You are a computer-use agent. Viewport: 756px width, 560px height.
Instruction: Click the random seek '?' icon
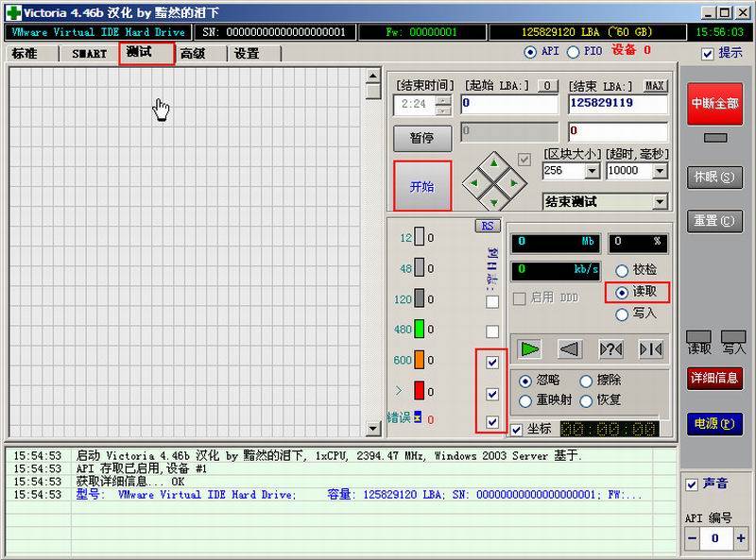610,348
